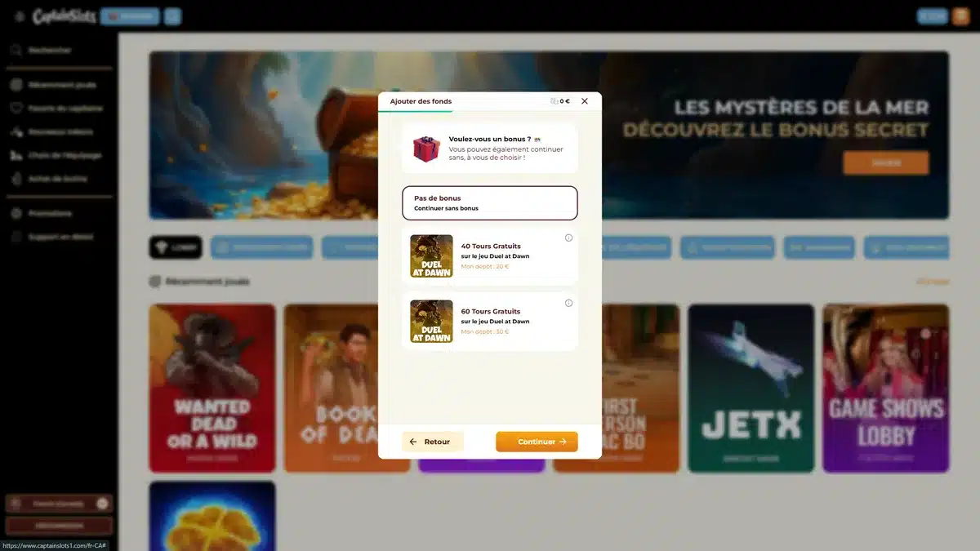
Task: Open the Game Shows Lobby tile
Action: (x=885, y=388)
